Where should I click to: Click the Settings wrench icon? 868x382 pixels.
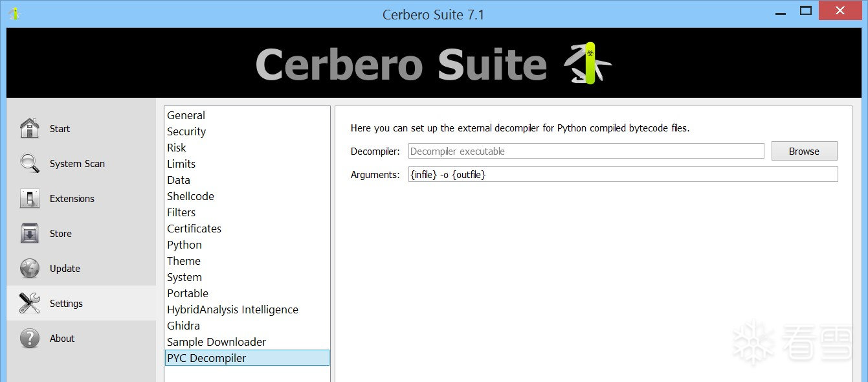pos(30,303)
